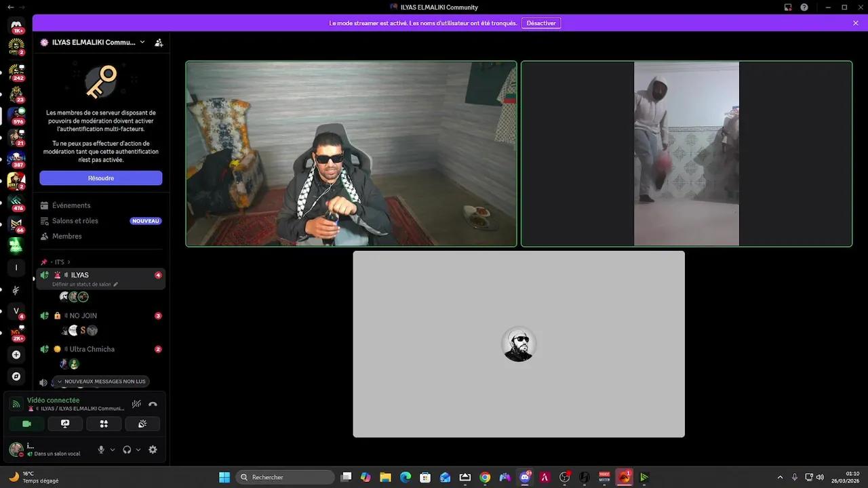Open the Discord help question mark icon

pos(804,7)
